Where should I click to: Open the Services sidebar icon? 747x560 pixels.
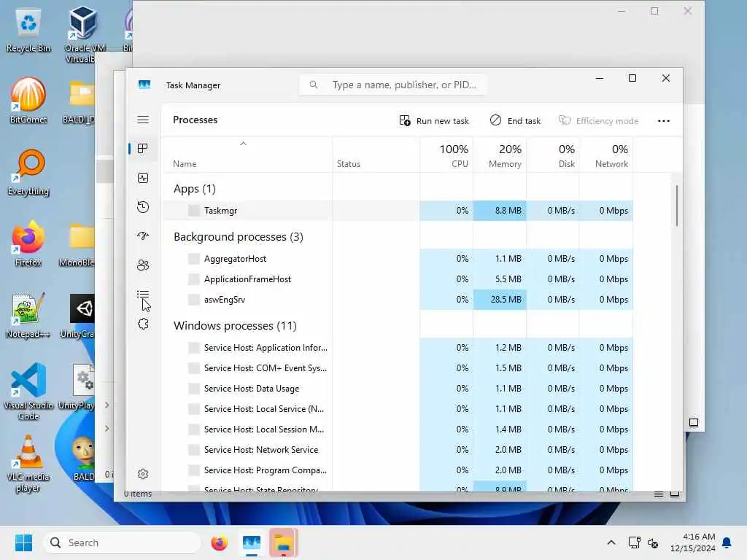point(143,324)
